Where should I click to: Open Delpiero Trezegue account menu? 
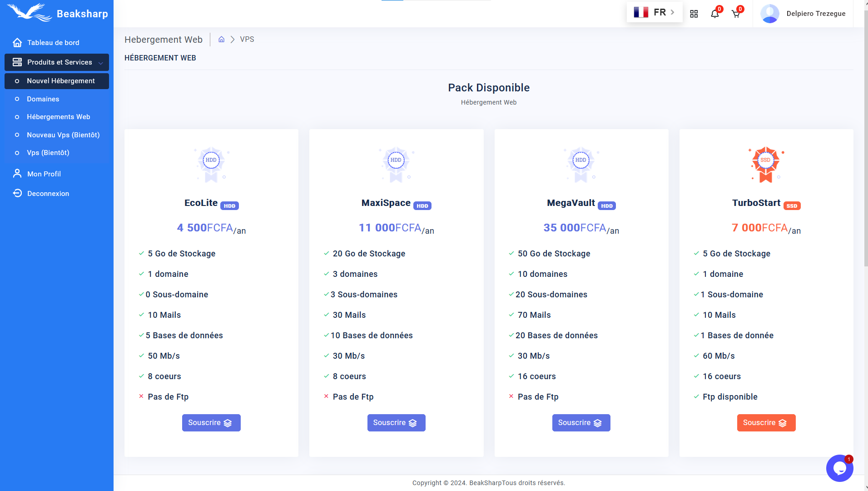pos(816,14)
